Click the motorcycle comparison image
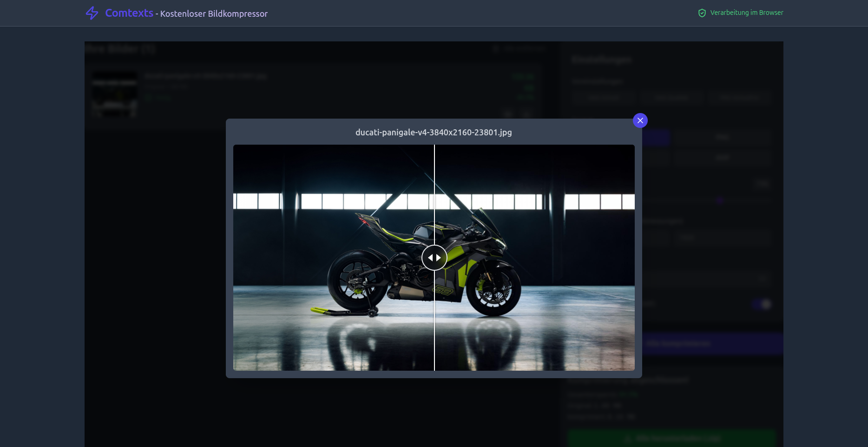 point(434,258)
